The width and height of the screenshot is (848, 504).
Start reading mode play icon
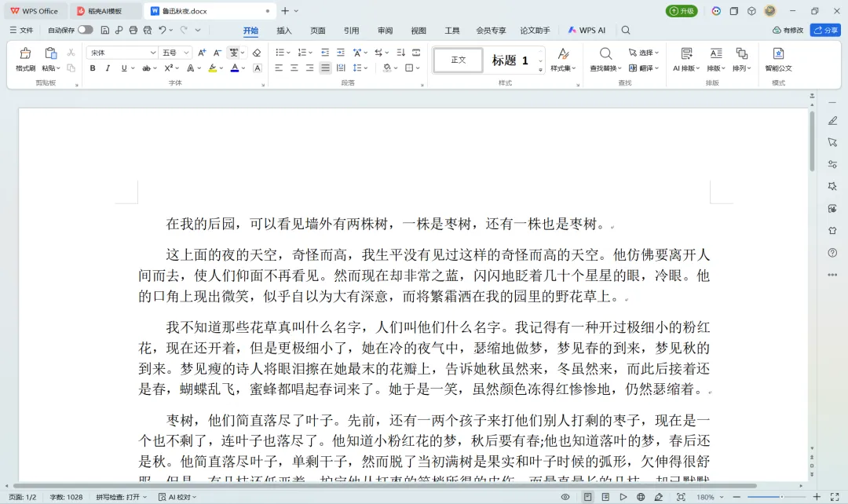click(623, 497)
